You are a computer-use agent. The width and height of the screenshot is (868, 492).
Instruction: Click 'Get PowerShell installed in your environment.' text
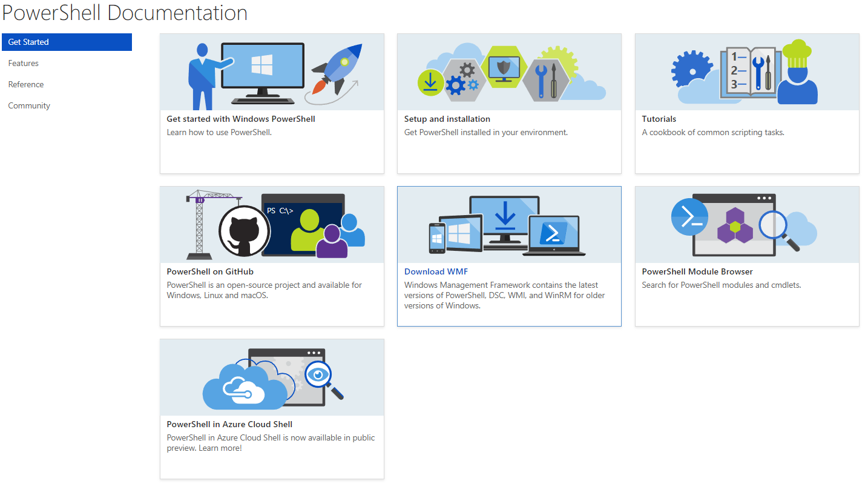486,132
